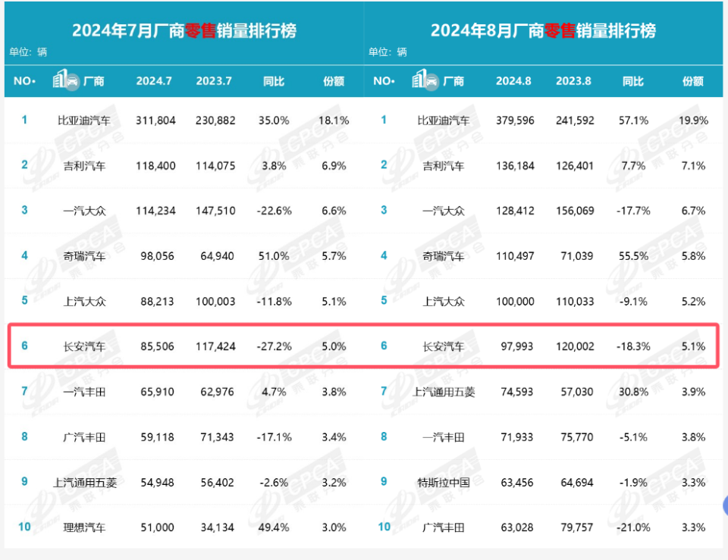Select BYD's July sales value 311,804

156,120
